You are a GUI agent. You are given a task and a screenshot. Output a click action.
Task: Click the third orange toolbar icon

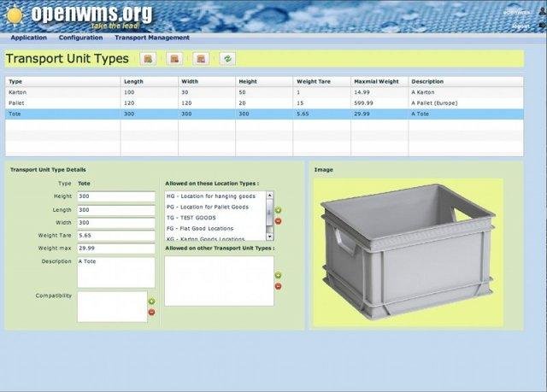click(200, 59)
